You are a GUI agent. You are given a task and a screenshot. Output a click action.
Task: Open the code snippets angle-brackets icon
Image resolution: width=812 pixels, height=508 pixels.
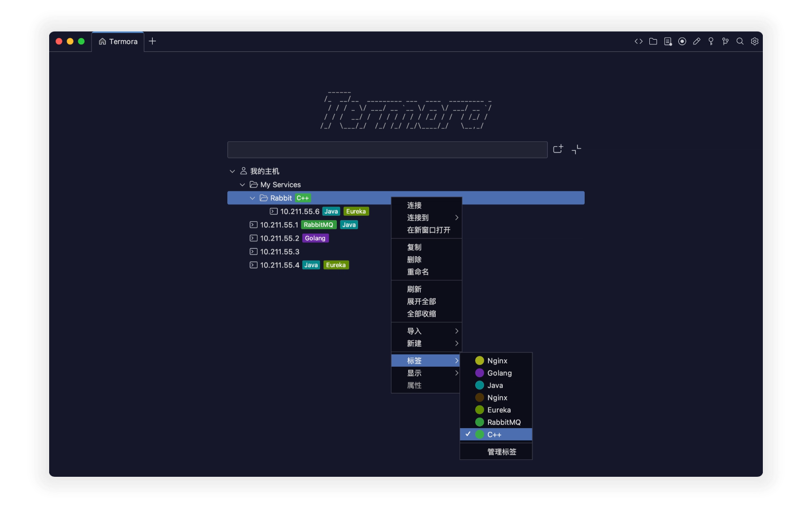[x=639, y=41]
